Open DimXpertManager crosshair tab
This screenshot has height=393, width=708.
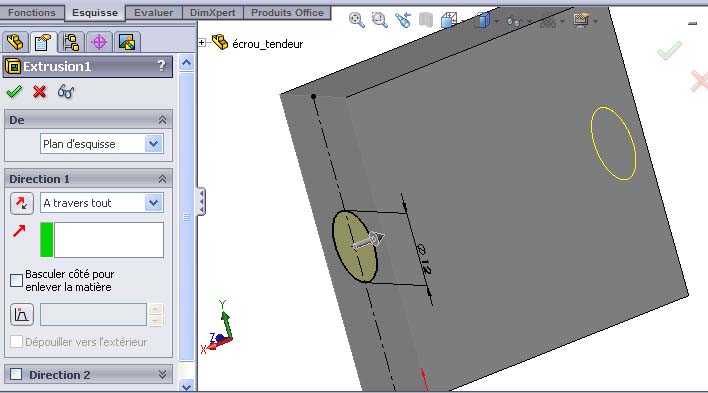[99, 42]
